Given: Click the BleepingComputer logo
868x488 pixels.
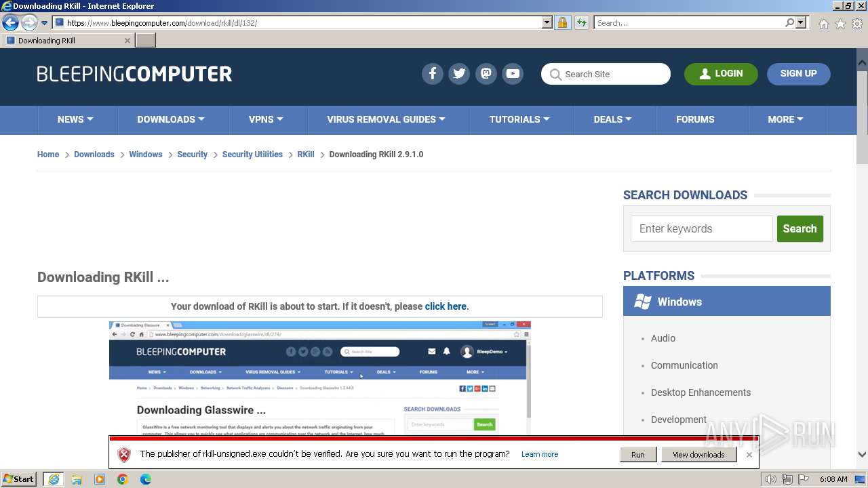Looking at the screenshot, I should [134, 74].
